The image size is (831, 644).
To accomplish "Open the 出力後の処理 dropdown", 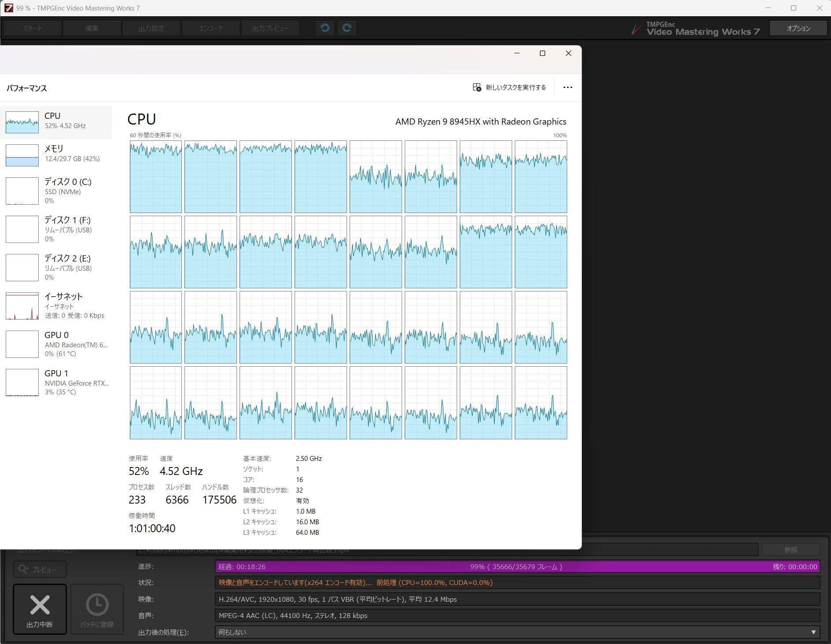I will (x=517, y=632).
